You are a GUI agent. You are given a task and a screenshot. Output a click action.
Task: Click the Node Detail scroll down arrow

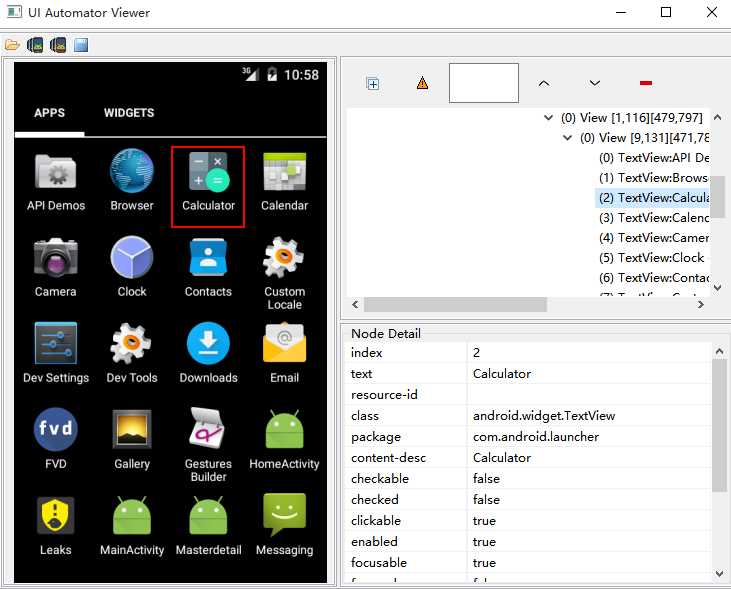[x=719, y=573]
